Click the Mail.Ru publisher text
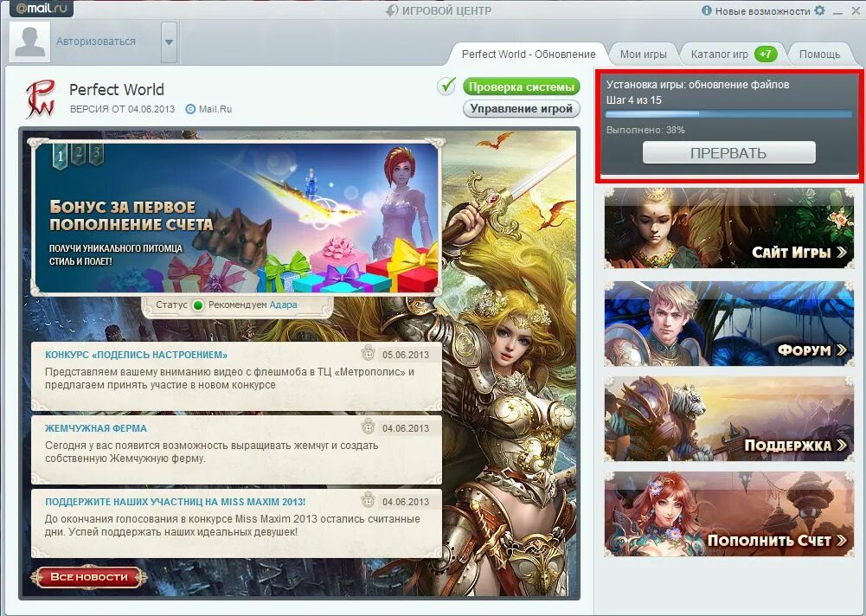The width and height of the screenshot is (866, 616). tap(215, 109)
